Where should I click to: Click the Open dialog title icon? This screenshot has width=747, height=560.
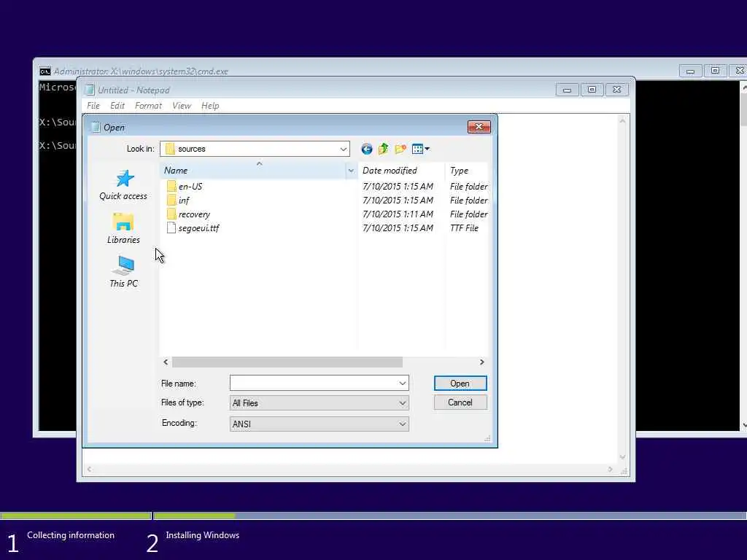(96, 127)
